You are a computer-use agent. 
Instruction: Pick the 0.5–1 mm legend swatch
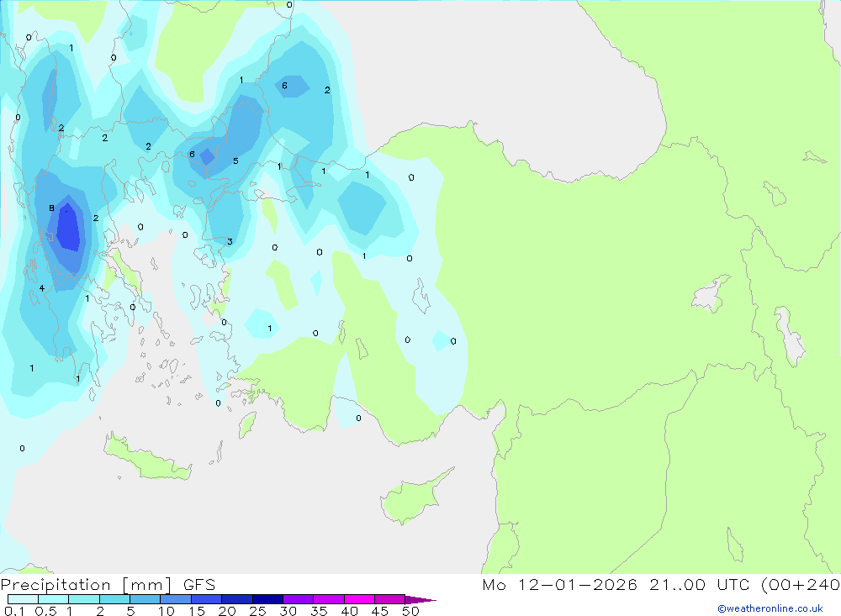(53, 599)
